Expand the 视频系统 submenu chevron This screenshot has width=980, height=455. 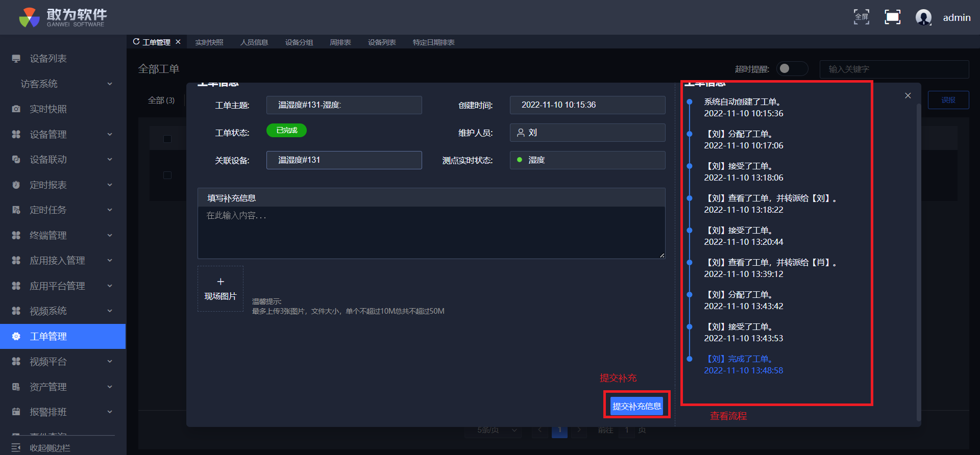(110, 311)
